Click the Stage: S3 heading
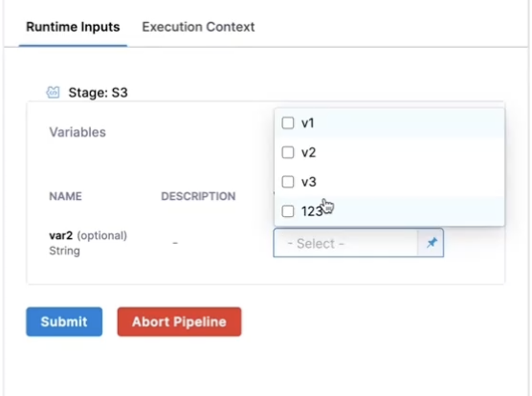The image size is (532, 396). click(x=98, y=93)
